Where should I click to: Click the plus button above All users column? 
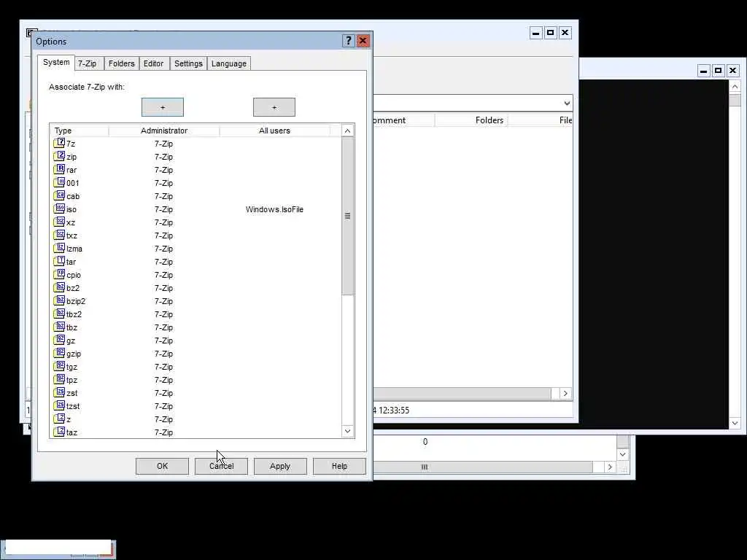(x=274, y=107)
